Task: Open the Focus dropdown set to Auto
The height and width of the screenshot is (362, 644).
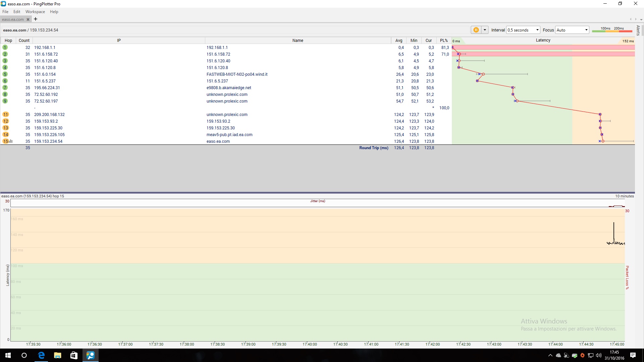Action: (572, 30)
